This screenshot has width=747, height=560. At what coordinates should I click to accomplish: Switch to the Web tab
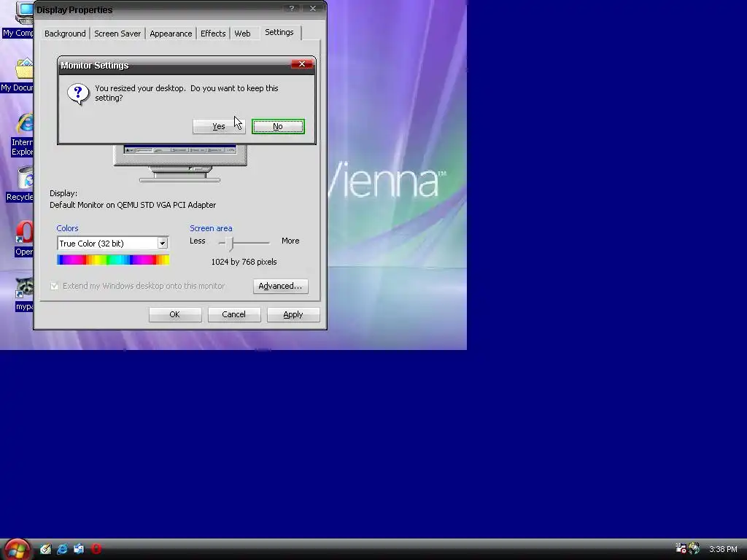242,34
